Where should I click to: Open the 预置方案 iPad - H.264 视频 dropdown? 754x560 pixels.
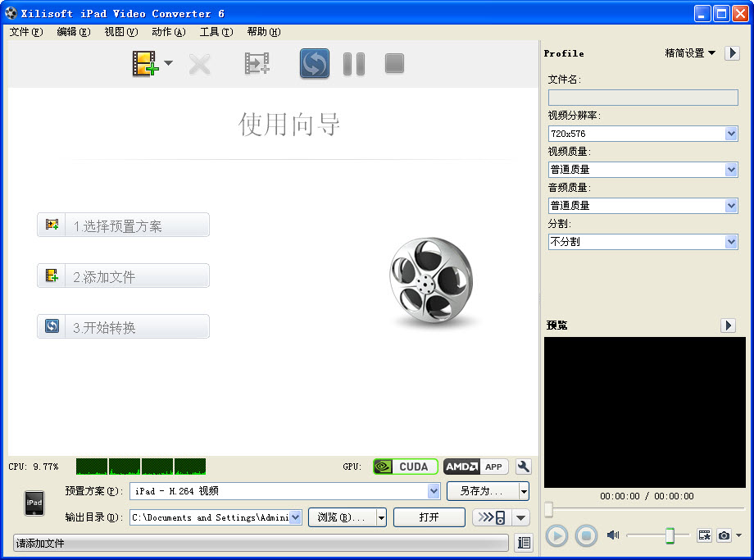284,491
